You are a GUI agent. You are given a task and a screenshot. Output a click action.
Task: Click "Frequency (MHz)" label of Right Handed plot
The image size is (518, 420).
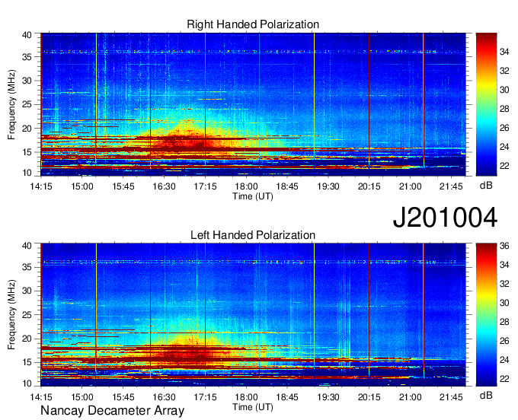point(11,104)
